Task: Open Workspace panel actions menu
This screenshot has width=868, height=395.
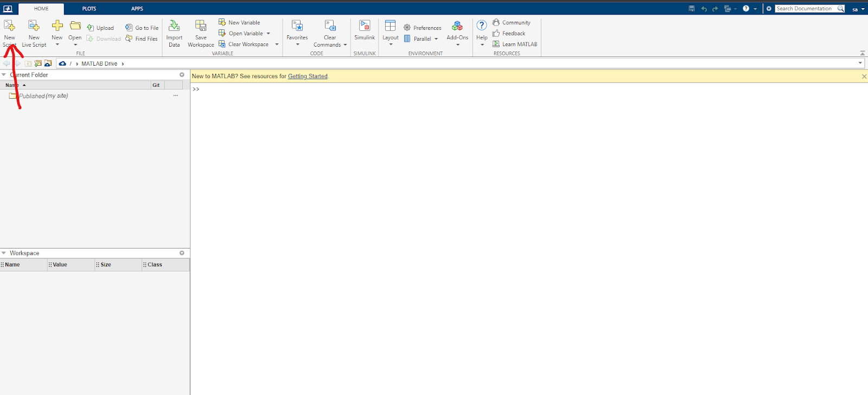Action: [x=182, y=253]
